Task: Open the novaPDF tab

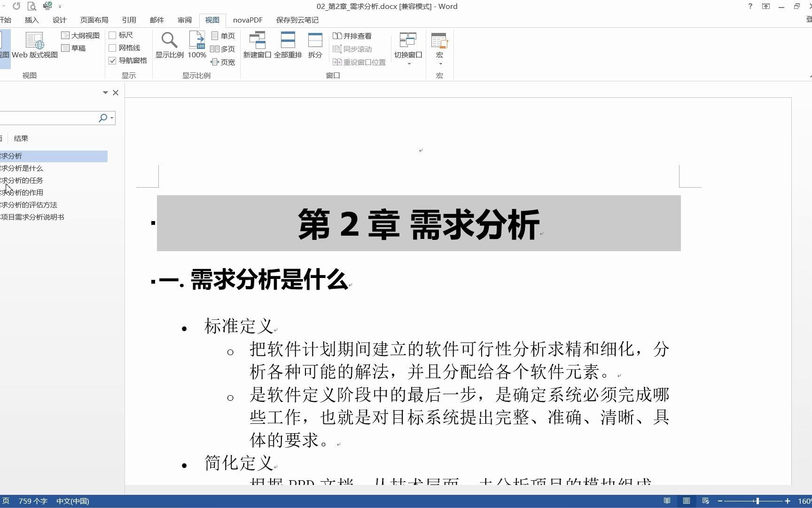Action: coord(248,20)
